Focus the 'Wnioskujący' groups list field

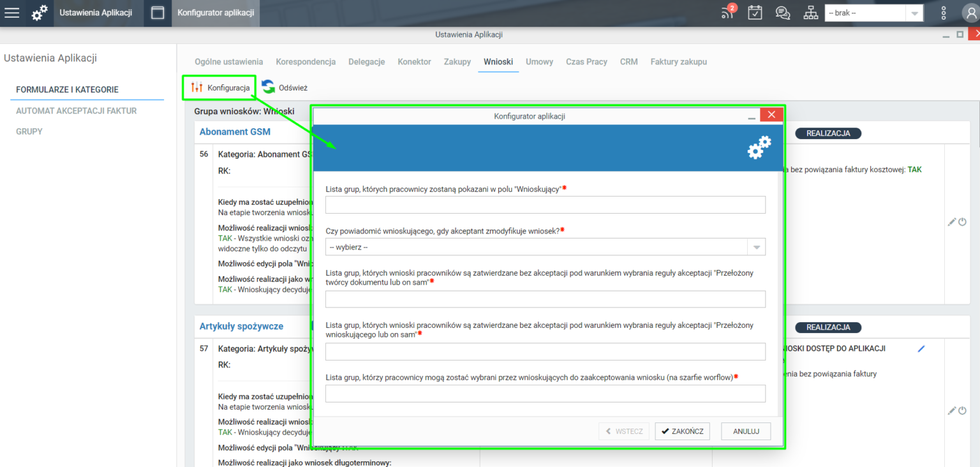point(546,205)
